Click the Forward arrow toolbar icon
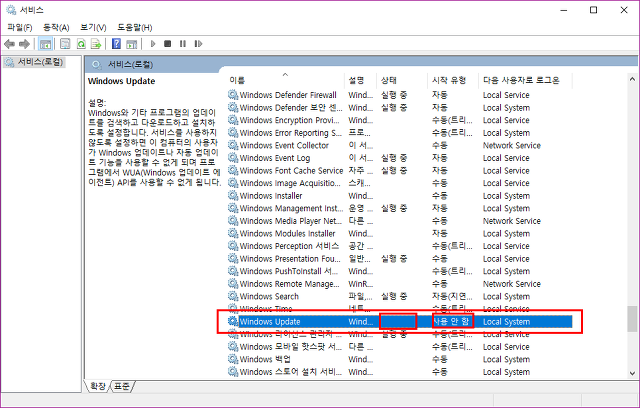Image resolution: width=640 pixels, height=408 pixels. [x=24, y=44]
